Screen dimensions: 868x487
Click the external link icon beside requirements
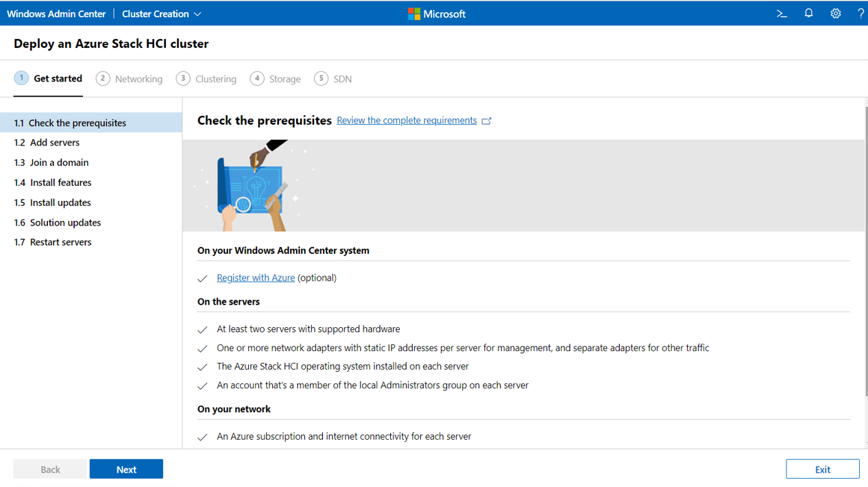coord(487,121)
